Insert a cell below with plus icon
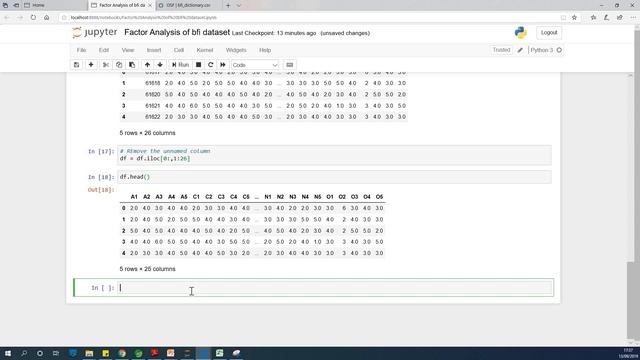 pos(91,65)
